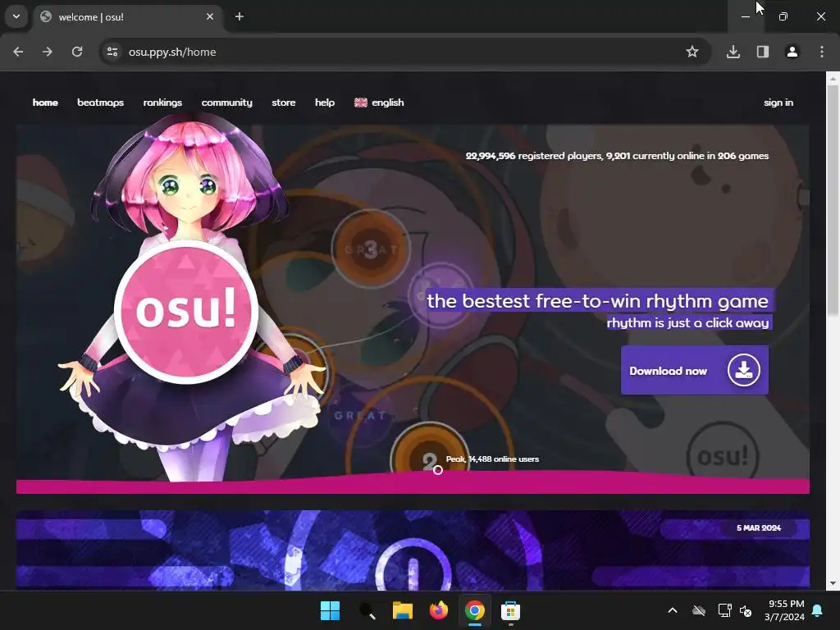This screenshot has width=840, height=630.
Task: Open File Explorer from taskbar
Action: 402,610
